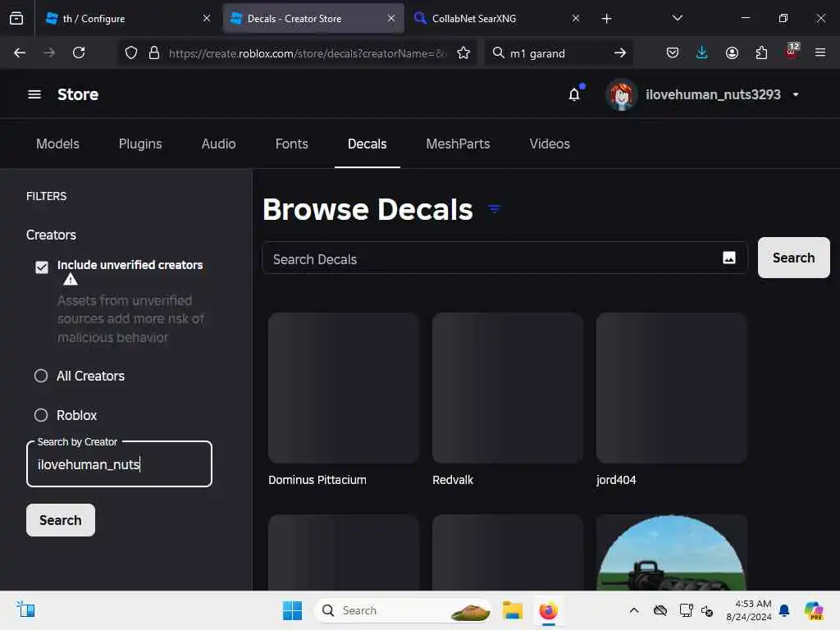Click the m1 garand browser search box
The height and width of the screenshot is (630, 840).
(x=557, y=53)
